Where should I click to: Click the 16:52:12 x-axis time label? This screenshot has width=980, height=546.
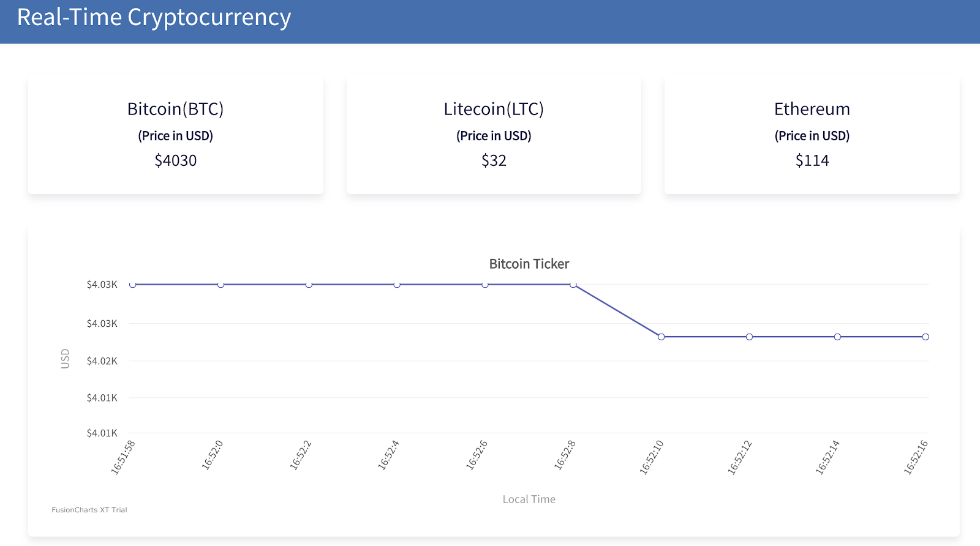pos(740,457)
